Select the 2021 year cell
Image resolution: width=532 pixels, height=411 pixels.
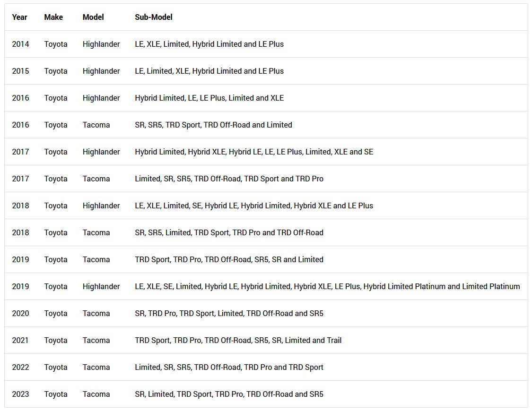click(20, 340)
